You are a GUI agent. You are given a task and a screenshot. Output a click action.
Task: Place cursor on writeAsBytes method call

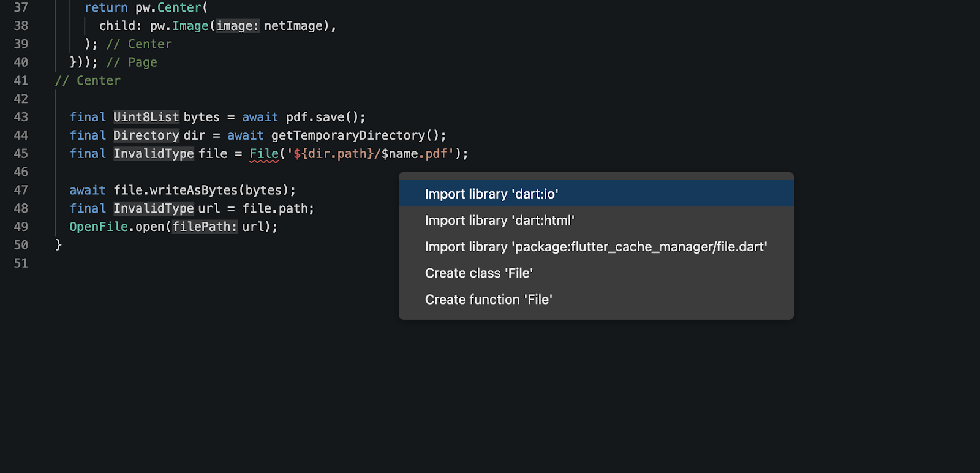194,191
